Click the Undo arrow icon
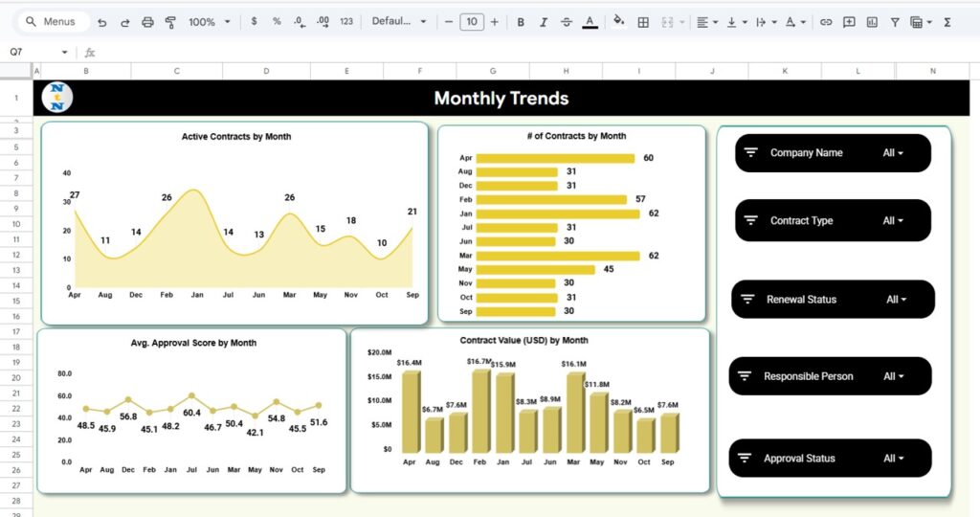 click(101, 22)
